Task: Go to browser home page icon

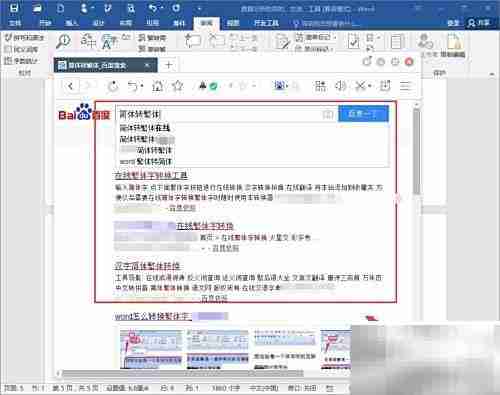Action: pos(157,86)
